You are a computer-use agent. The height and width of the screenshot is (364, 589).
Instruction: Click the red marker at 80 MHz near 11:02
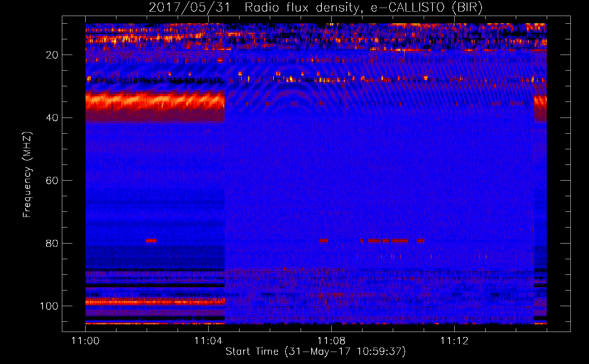[x=151, y=241]
